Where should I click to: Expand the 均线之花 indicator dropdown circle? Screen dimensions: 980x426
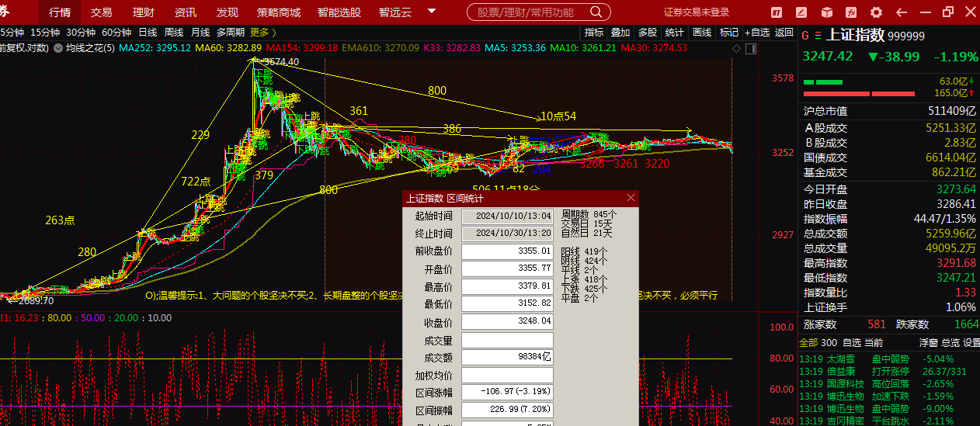coord(58,48)
